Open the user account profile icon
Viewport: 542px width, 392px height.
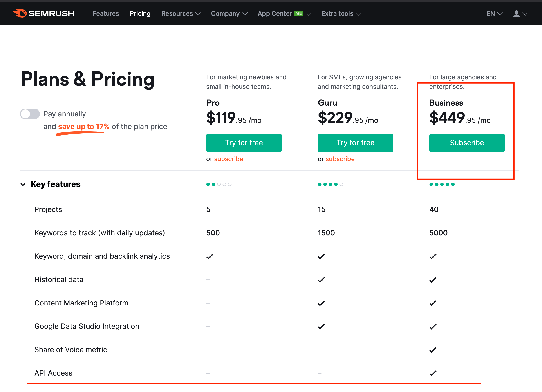point(516,14)
